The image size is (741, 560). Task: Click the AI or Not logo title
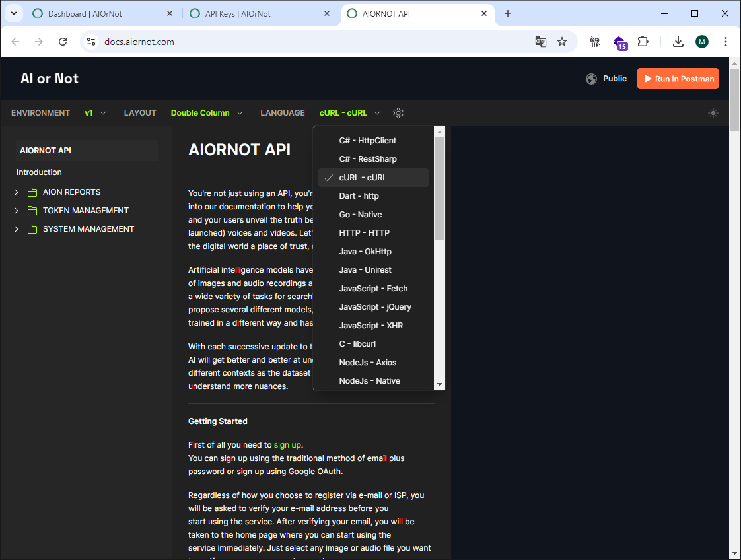(50, 79)
